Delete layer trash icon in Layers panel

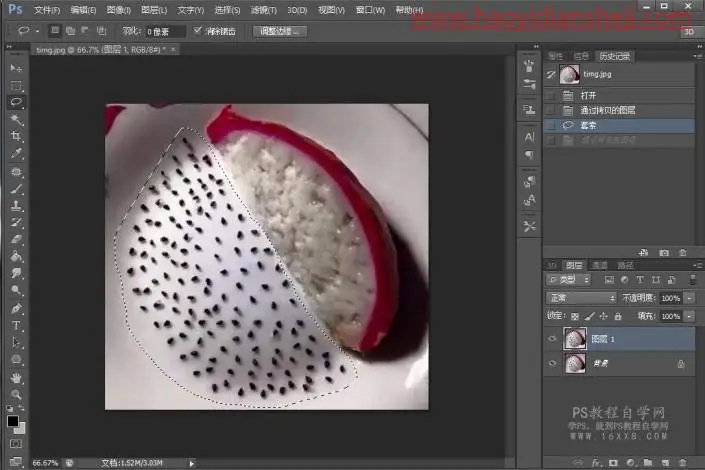tap(683, 462)
